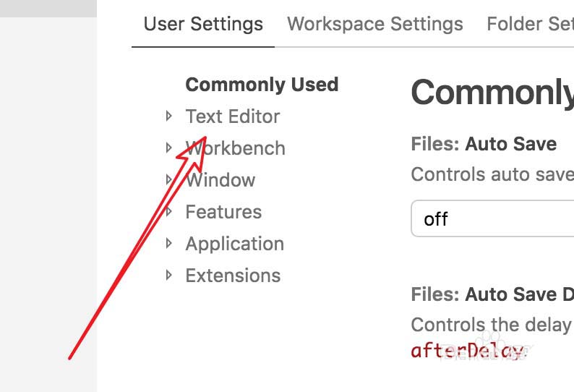Image resolution: width=574 pixels, height=392 pixels.
Task: Select the Window category
Action: click(x=220, y=180)
